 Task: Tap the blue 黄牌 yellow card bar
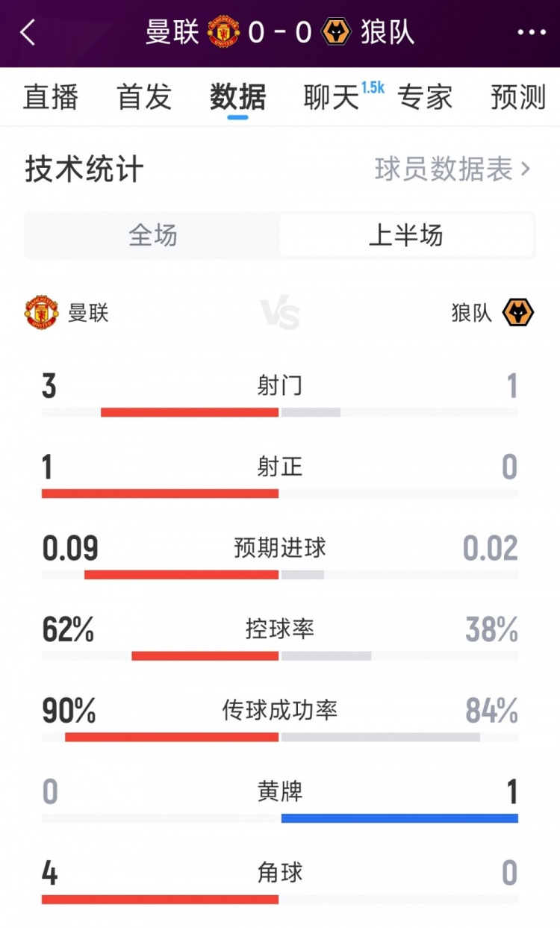pyautogui.click(x=399, y=818)
